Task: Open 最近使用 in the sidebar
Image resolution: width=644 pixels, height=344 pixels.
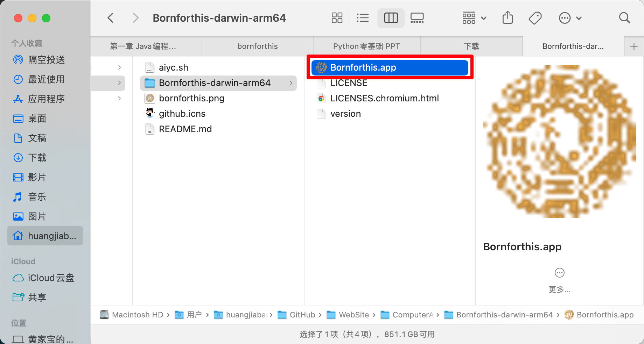Action: coord(45,79)
